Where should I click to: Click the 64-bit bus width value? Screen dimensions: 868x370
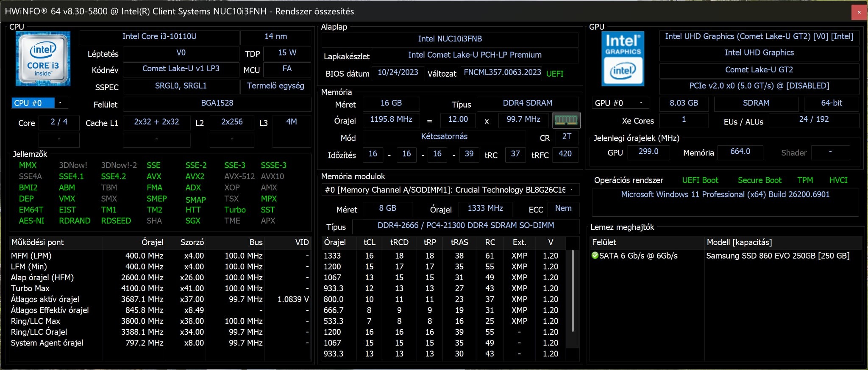pyautogui.click(x=832, y=103)
